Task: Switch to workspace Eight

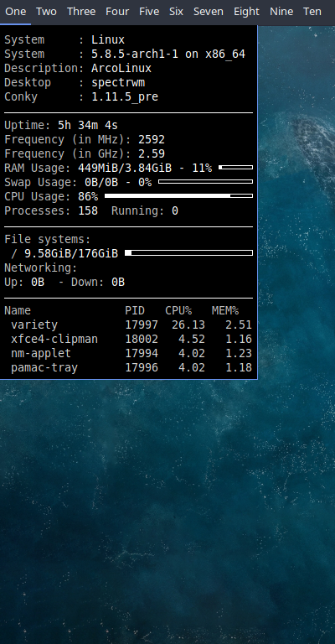Action: (246, 12)
